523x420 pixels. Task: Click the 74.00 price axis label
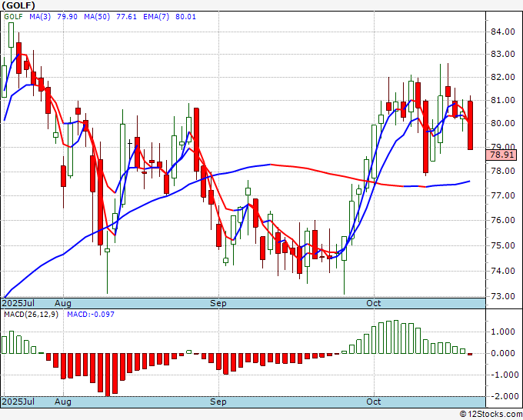(x=503, y=271)
